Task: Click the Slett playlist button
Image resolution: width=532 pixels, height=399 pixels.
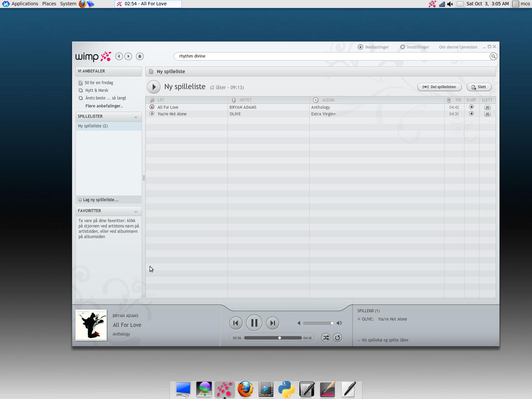Action: (x=479, y=87)
